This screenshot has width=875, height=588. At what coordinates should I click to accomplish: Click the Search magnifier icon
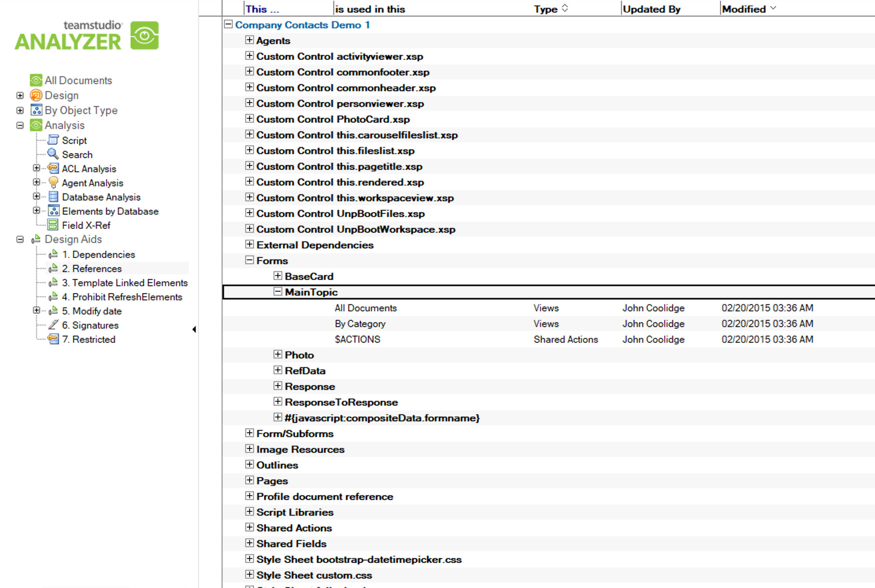pyautogui.click(x=53, y=154)
